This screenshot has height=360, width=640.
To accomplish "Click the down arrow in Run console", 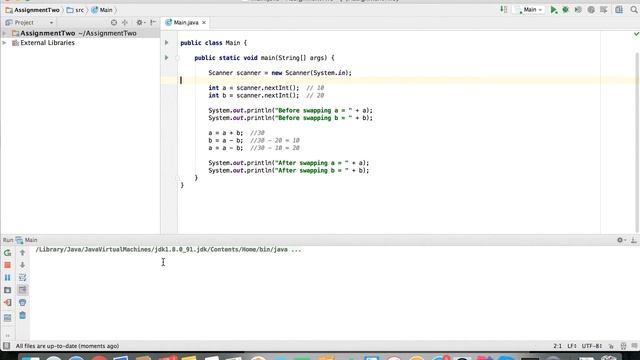I will pyautogui.click(x=22, y=265).
